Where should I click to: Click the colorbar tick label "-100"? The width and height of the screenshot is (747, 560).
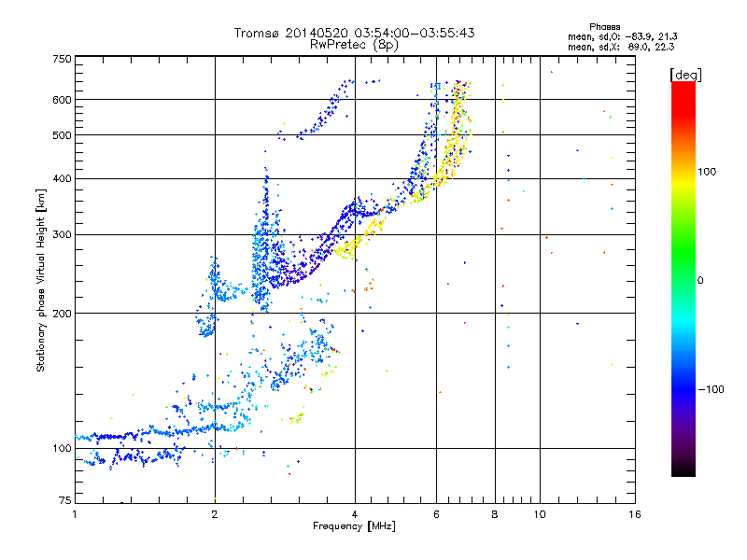pos(712,389)
